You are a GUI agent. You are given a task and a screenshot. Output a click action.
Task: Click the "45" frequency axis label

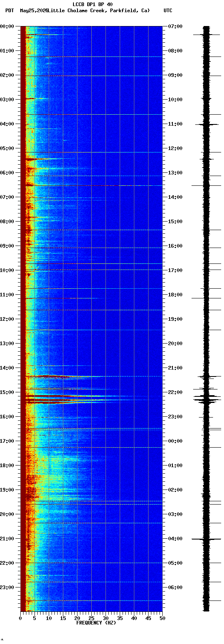pos(148,618)
